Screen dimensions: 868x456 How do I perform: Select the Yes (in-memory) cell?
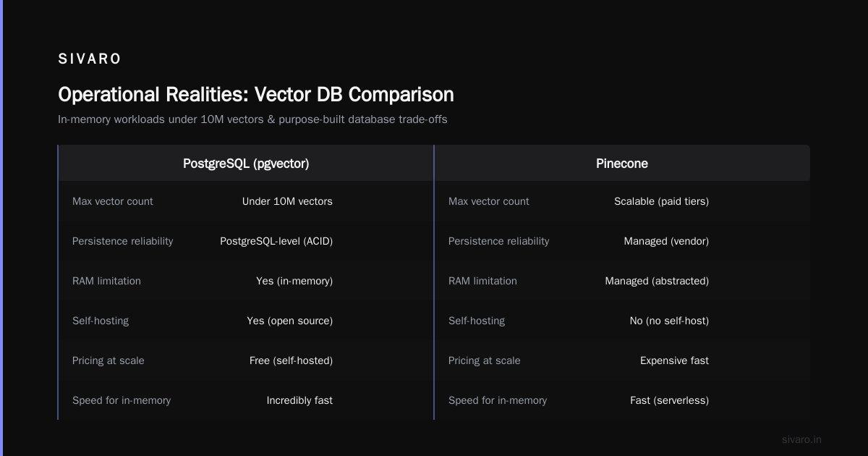click(x=294, y=281)
